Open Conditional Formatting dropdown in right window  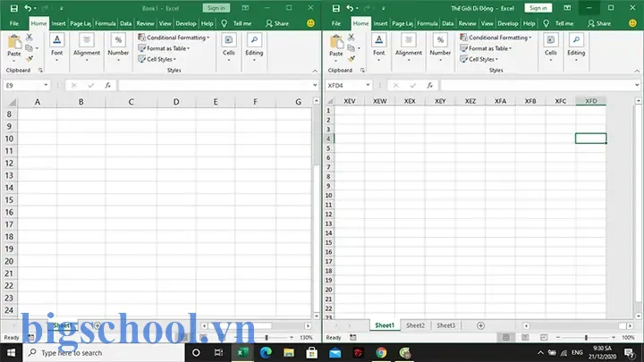click(x=496, y=38)
